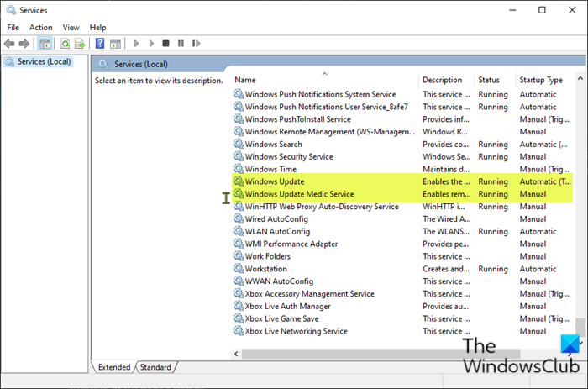Viewport: 588px width, 389px height.
Task: Click the Start Service play icon
Action: pos(136,44)
